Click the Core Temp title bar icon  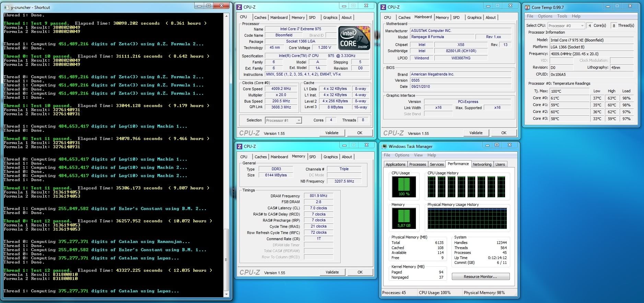click(527, 7)
